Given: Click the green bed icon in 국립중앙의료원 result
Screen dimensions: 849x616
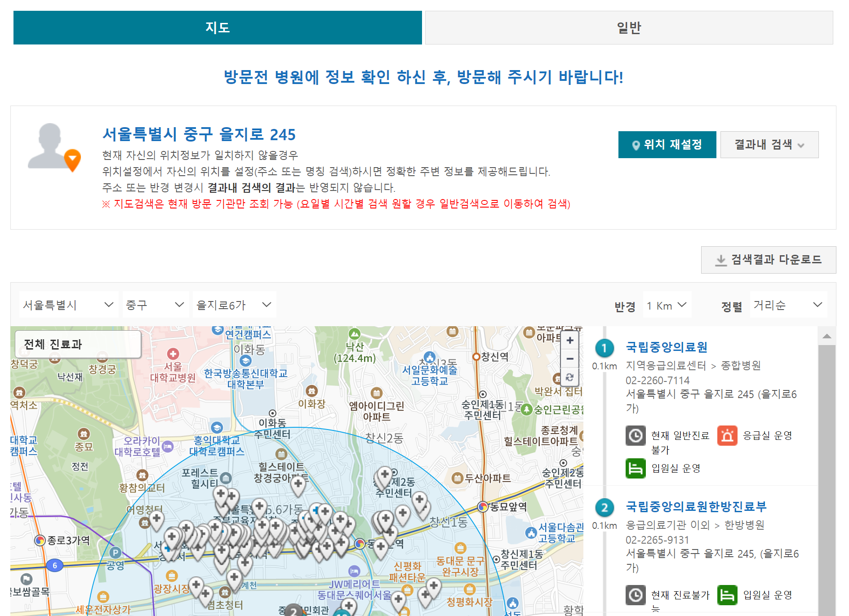Looking at the screenshot, I should 636,468.
